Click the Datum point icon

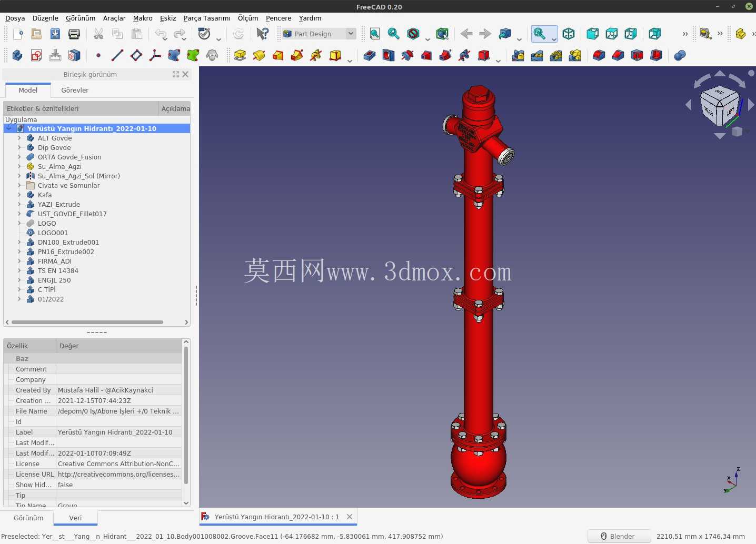coord(98,55)
